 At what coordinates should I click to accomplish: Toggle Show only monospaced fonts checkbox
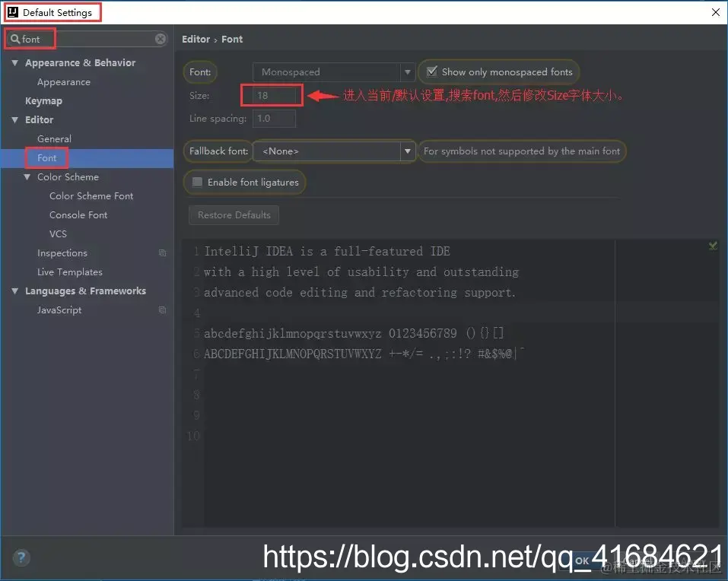click(x=432, y=71)
